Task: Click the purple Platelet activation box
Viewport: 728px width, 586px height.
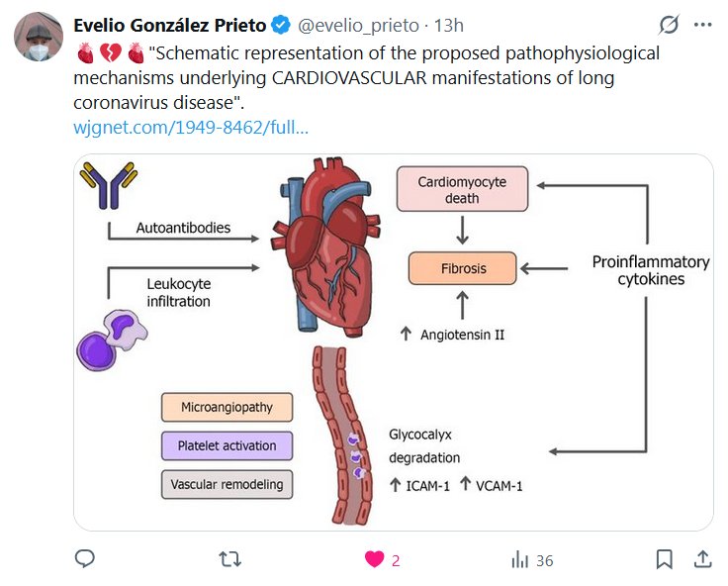Action: pos(227,445)
